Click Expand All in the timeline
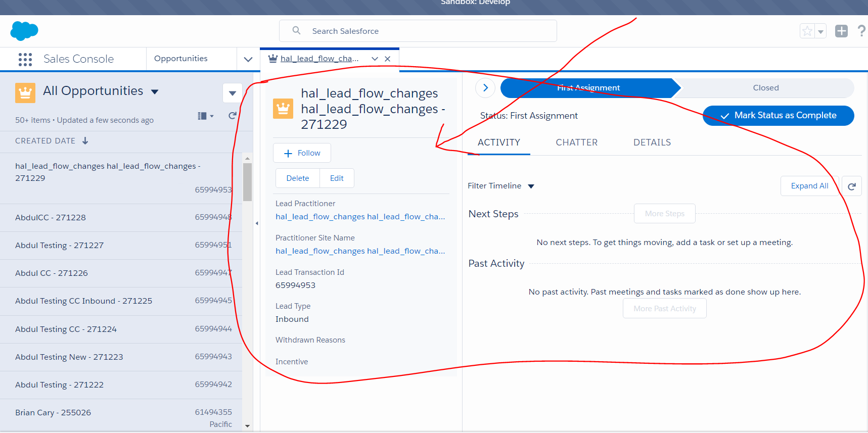Viewport: 868px width, 433px height. point(810,186)
